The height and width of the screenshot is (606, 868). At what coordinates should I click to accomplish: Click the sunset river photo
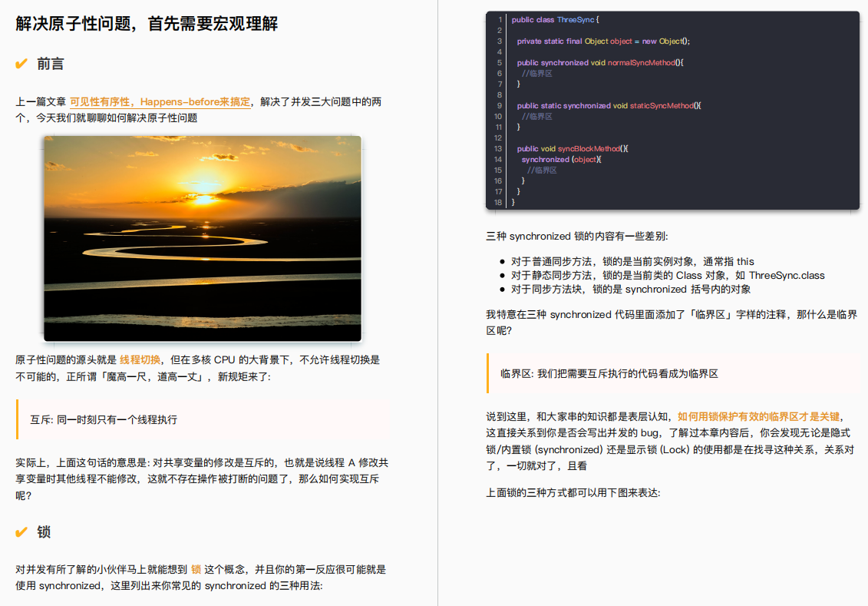tap(203, 238)
